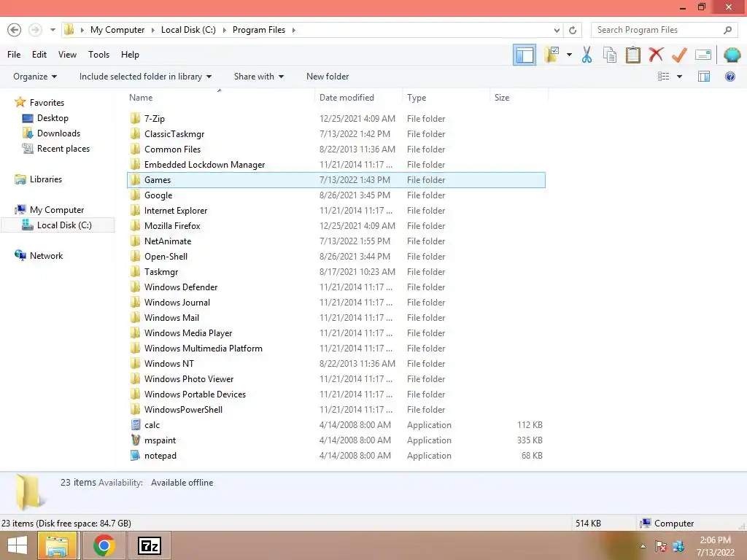Expand view options dropdown arrow

coord(679,77)
